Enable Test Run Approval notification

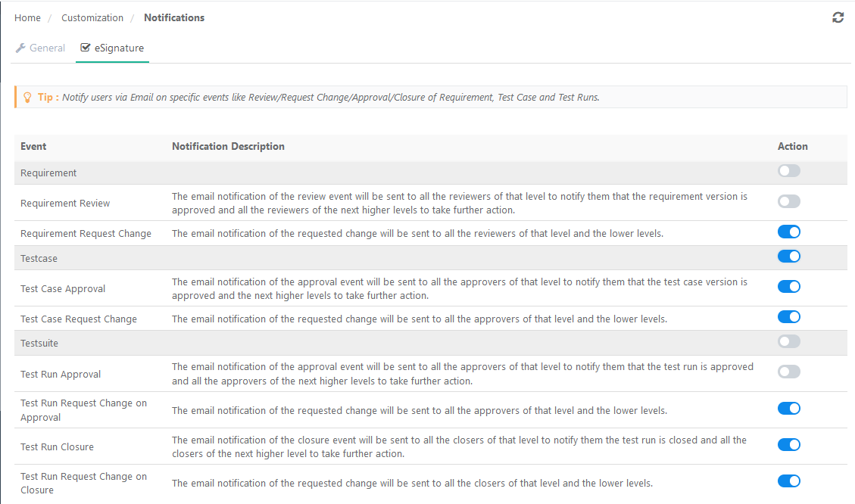pos(788,372)
